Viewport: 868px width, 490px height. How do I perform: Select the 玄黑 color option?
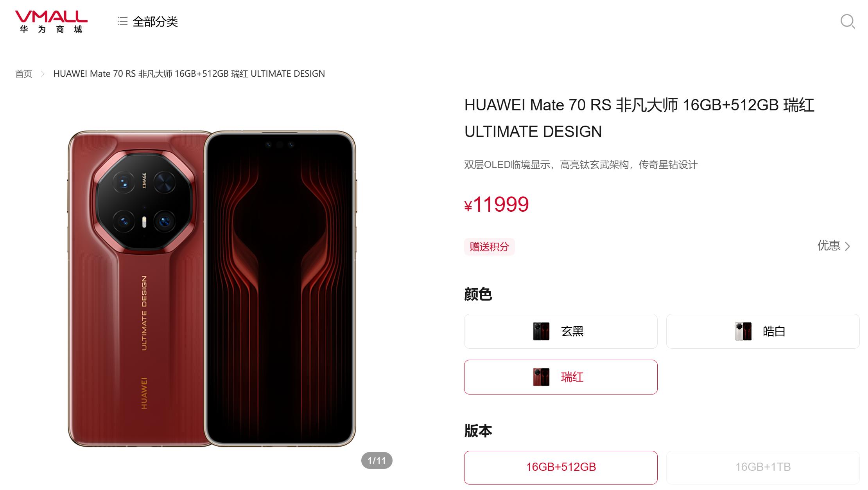[561, 331]
